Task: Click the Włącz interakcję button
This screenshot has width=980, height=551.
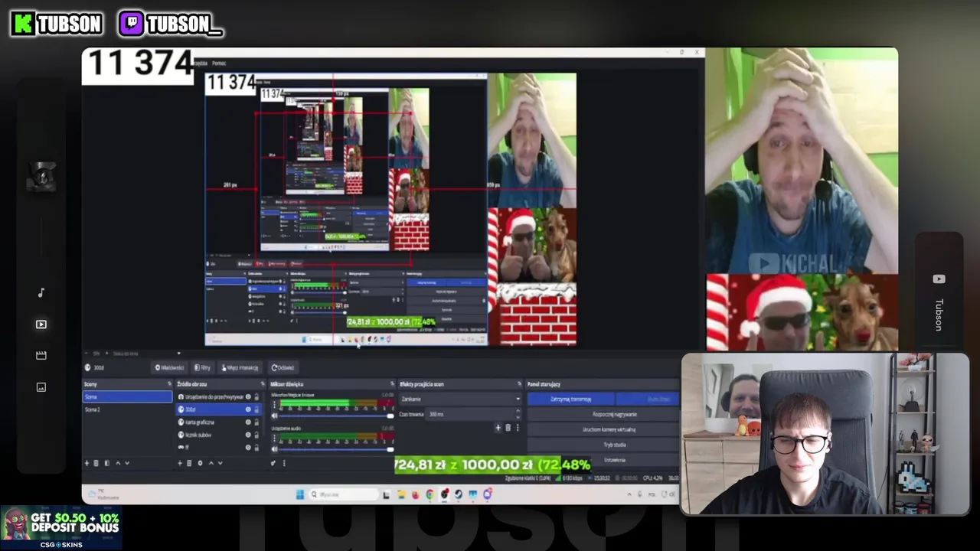Action: coord(240,367)
